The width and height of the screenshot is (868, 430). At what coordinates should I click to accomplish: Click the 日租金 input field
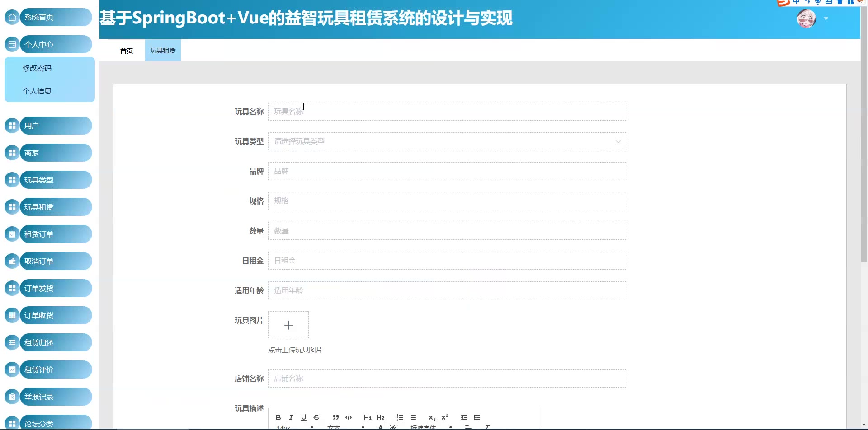[447, 261]
